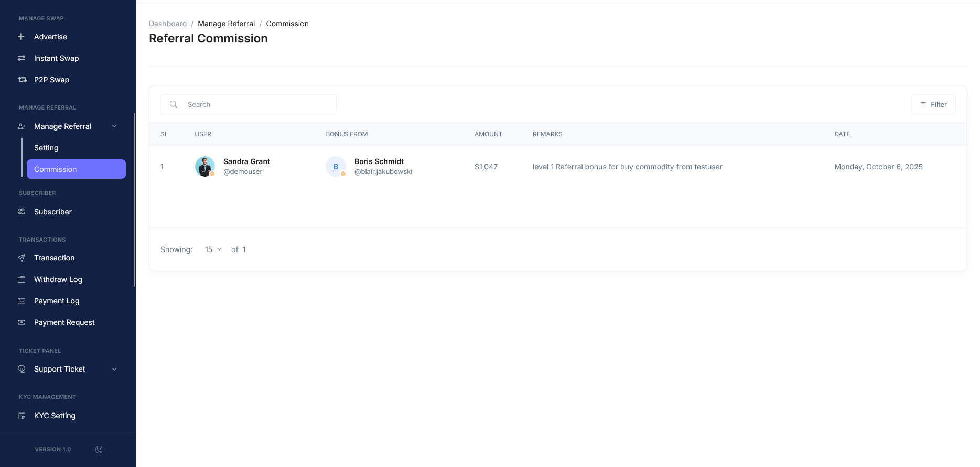This screenshot has height=467, width=980.
Task: Click the Filter button
Action: point(933,104)
